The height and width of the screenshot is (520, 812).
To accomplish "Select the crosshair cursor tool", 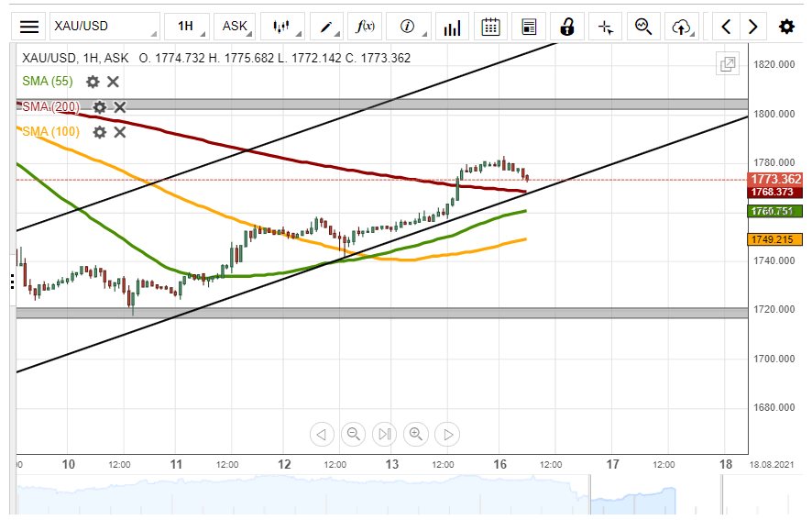I will point(606,27).
